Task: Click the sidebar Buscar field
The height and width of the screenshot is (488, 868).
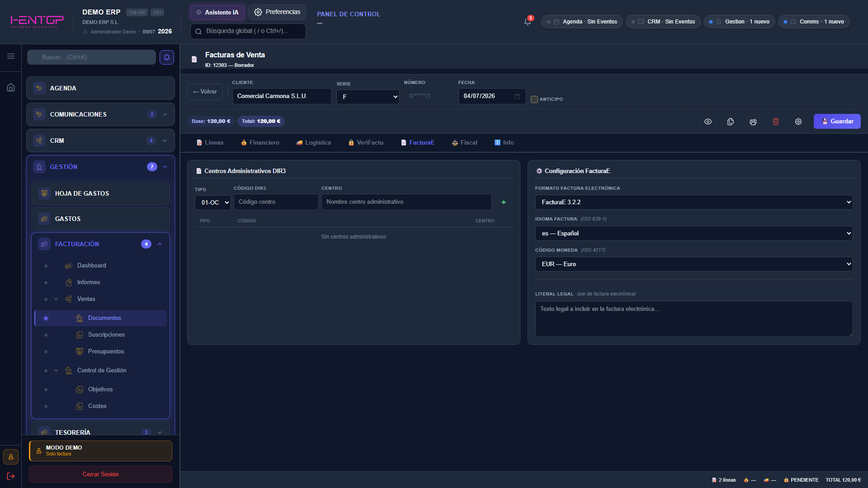Action: [91, 57]
